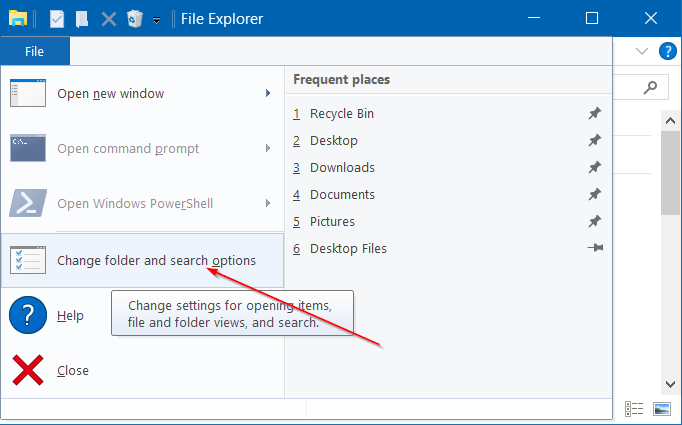This screenshot has height=425, width=682.
Task: Unpin Recycle Bin from Frequent places
Action: (595, 113)
